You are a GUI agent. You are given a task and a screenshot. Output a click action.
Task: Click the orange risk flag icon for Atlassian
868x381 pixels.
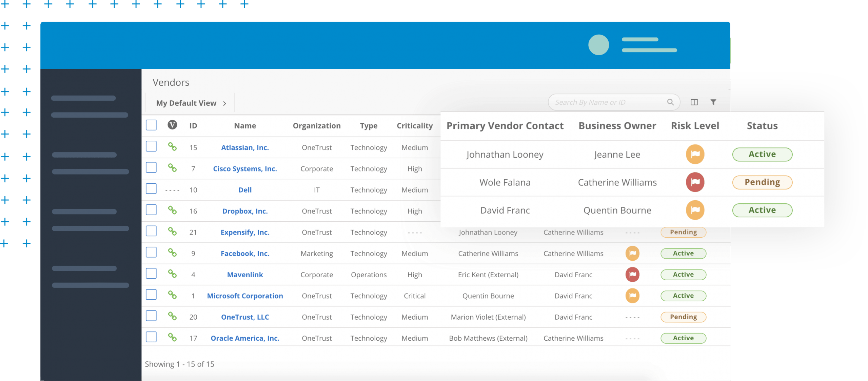coord(694,154)
